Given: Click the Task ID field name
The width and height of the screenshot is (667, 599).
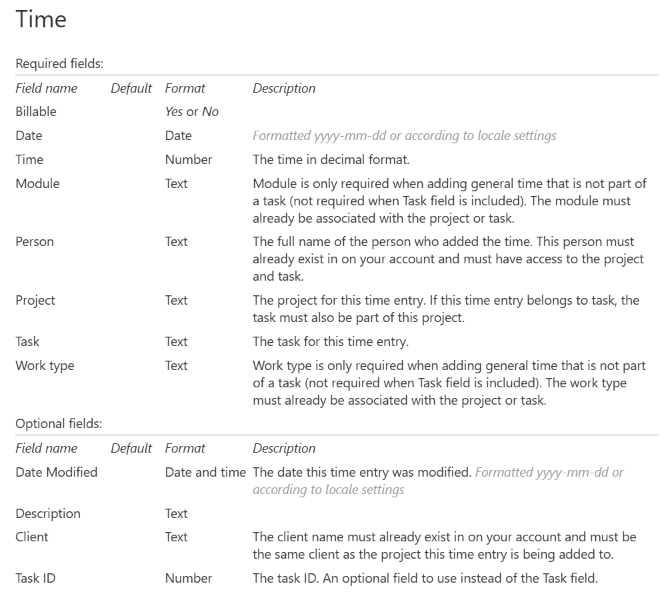Looking at the screenshot, I should click(39, 577).
